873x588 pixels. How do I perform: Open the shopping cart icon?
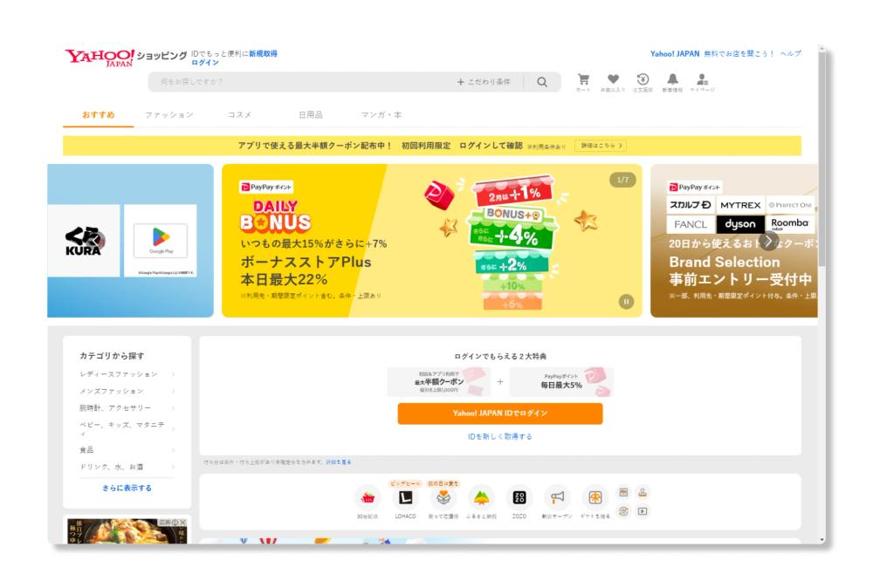(x=583, y=81)
